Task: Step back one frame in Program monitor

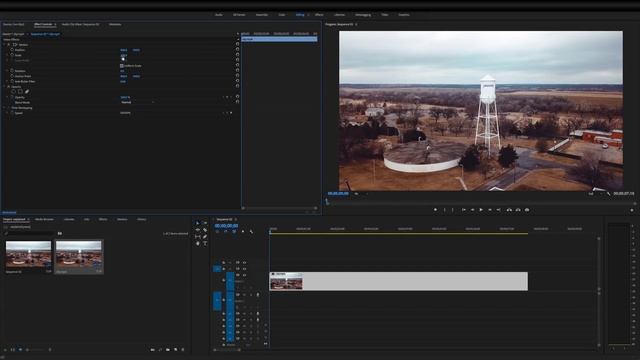Action: (x=472, y=210)
